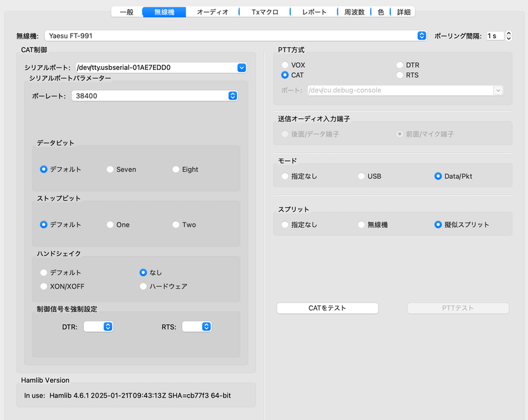Switch to the オーディオ tab
This screenshot has width=528, height=420.
213,12
